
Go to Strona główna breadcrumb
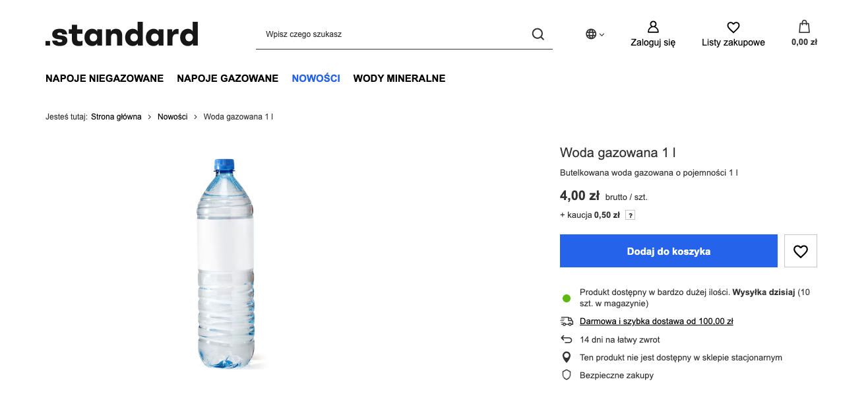coord(116,117)
